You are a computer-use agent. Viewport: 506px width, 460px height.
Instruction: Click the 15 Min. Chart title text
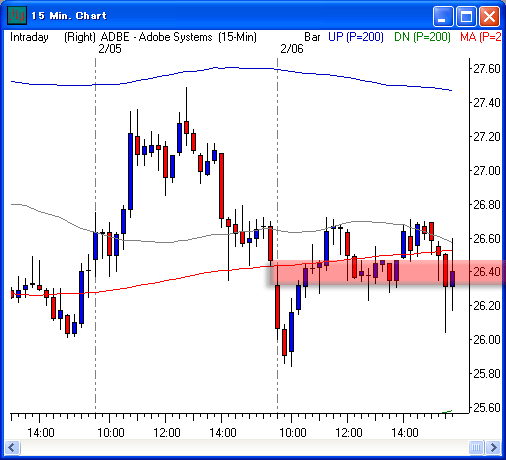point(69,16)
